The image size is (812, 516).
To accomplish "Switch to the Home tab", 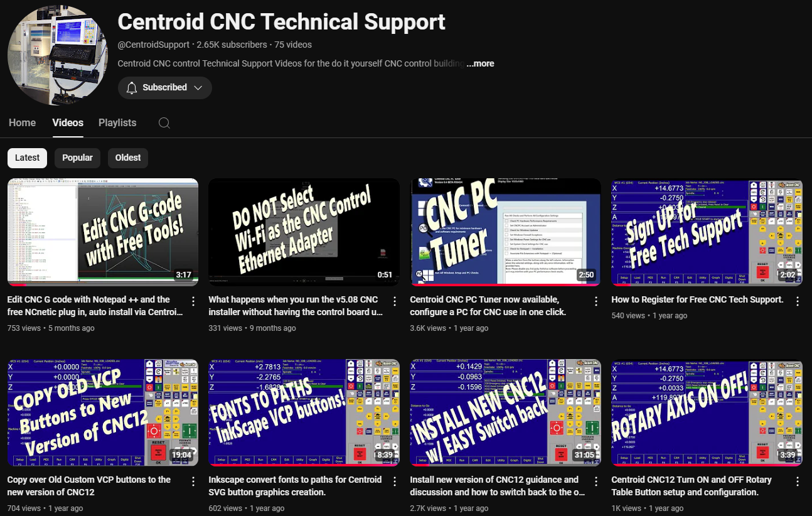I will coord(22,122).
